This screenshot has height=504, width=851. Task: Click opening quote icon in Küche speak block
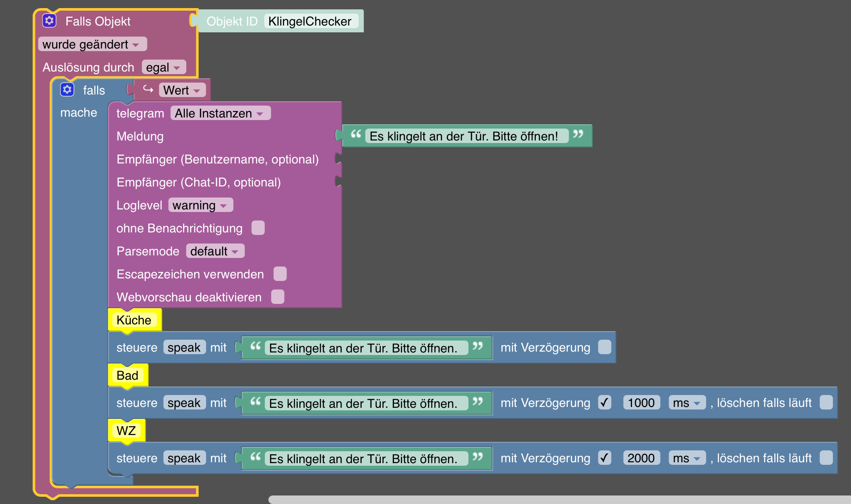tap(255, 346)
